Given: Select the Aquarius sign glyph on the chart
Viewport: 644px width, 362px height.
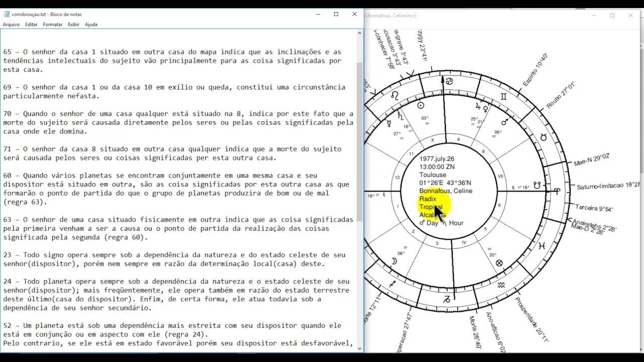Looking at the screenshot, I should 501,285.
